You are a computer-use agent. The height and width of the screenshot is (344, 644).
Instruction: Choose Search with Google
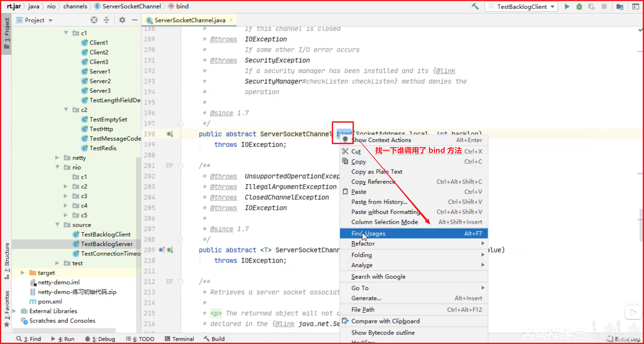tap(414, 276)
